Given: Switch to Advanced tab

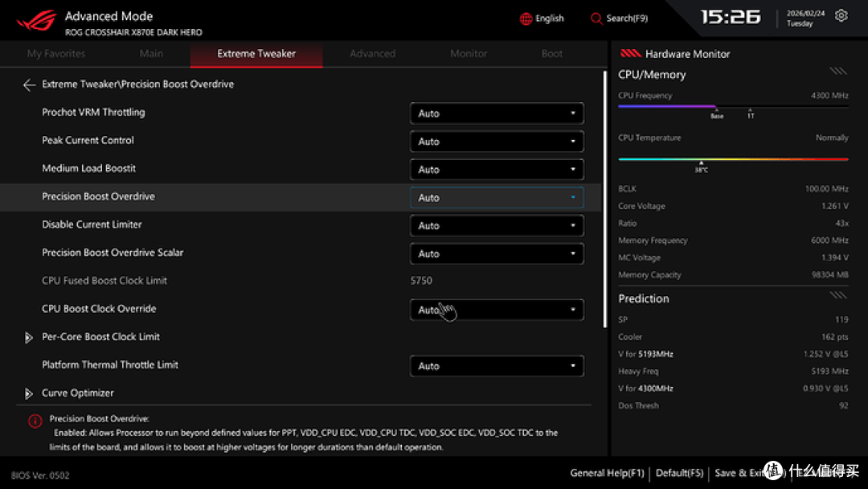Looking at the screenshot, I should click(373, 54).
